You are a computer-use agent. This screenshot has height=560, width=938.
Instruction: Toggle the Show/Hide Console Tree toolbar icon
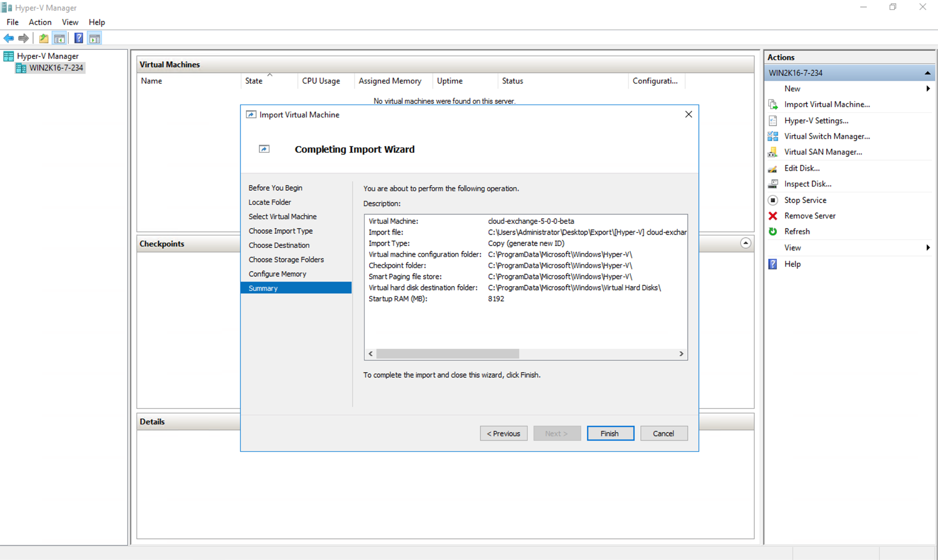tap(59, 38)
